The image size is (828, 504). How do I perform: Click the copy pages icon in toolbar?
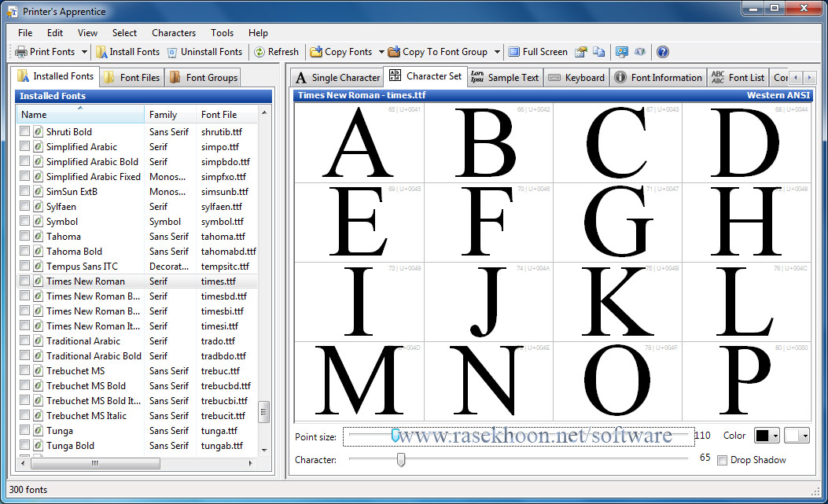(x=599, y=52)
